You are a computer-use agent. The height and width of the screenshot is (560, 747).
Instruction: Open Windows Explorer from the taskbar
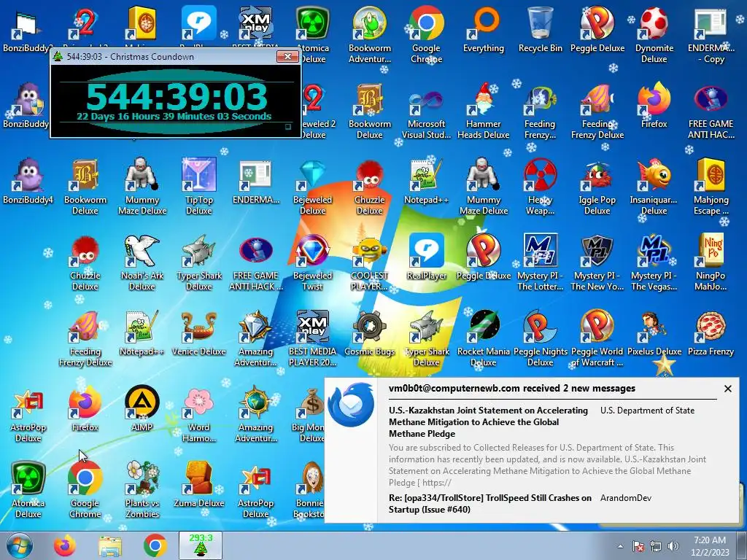point(109,545)
